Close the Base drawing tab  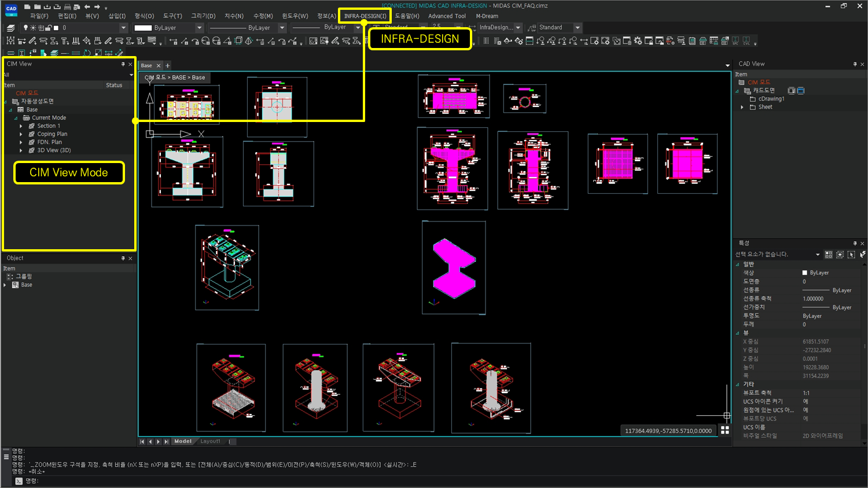159,65
